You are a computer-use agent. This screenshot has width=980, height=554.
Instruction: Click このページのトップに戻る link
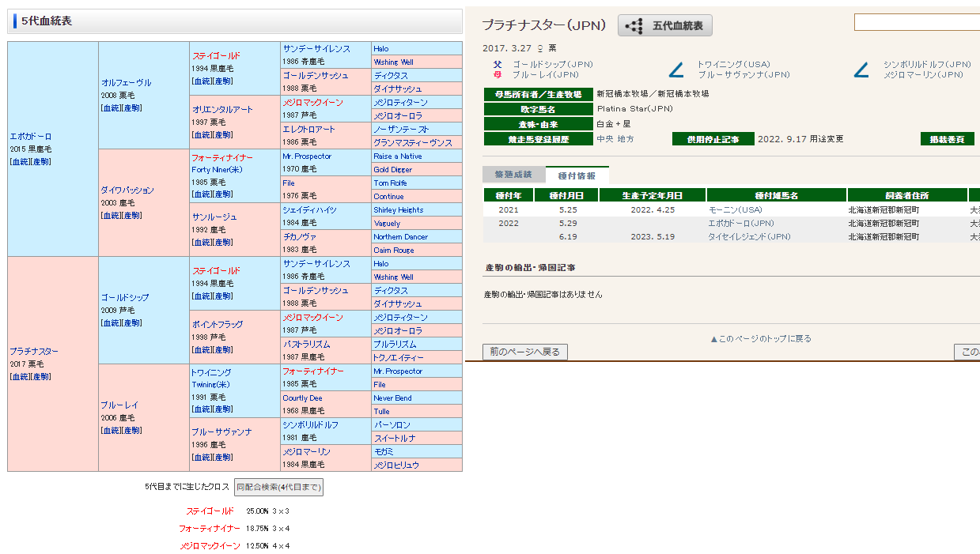click(760, 338)
